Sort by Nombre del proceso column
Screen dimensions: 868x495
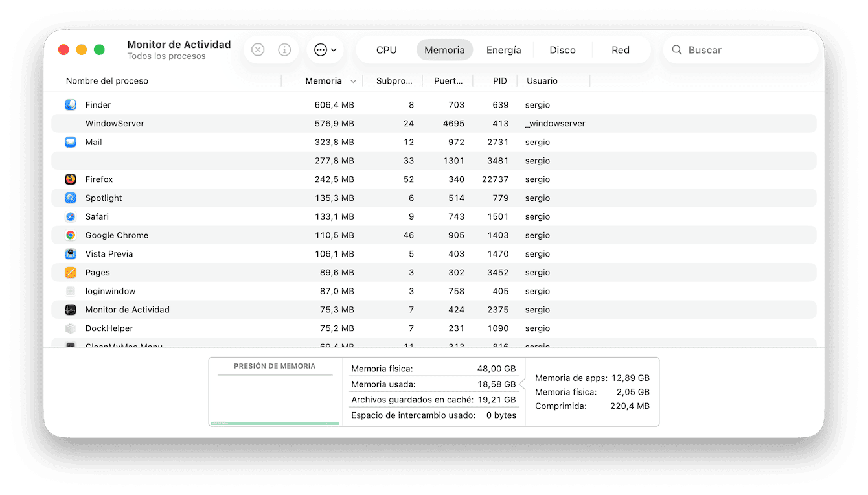pyautogui.click(x=107, y=81)
